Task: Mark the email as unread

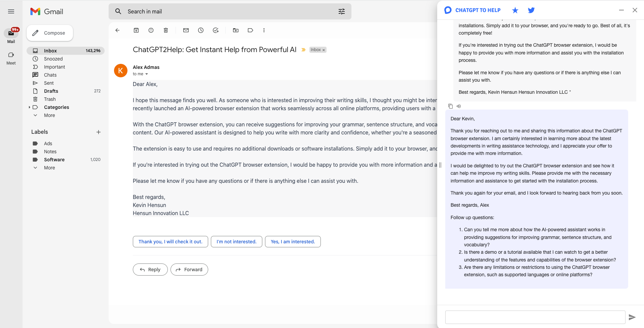Action: coord(186,30)
